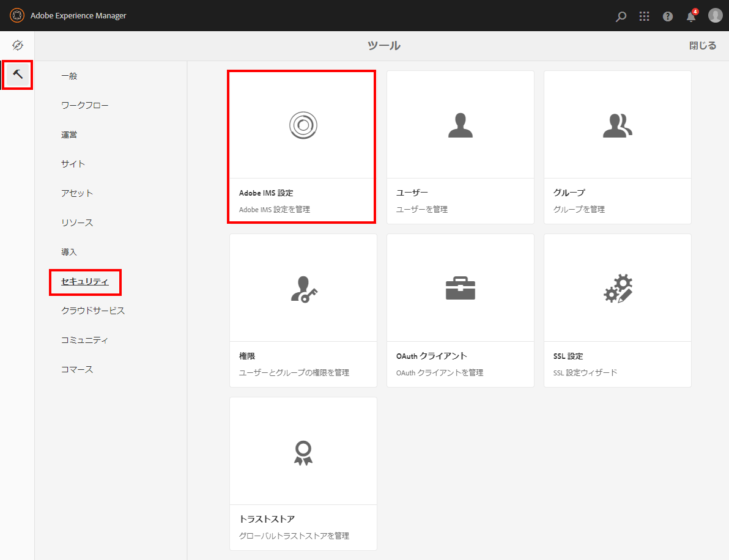Click the single user silhouette icon
The height and width of the screenshot is (560, 729).
pos(461,125)
